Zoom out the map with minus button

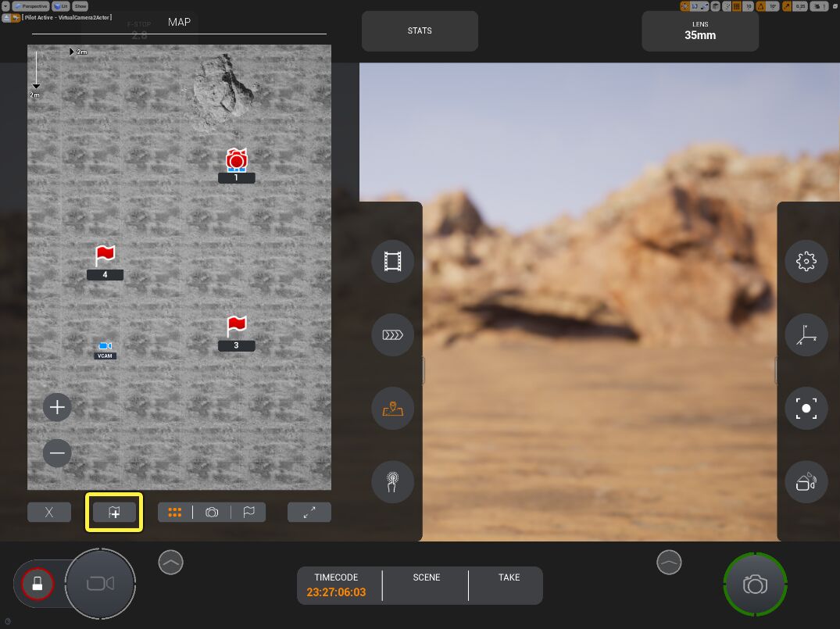pyautogui.click(x=57, y=453)
